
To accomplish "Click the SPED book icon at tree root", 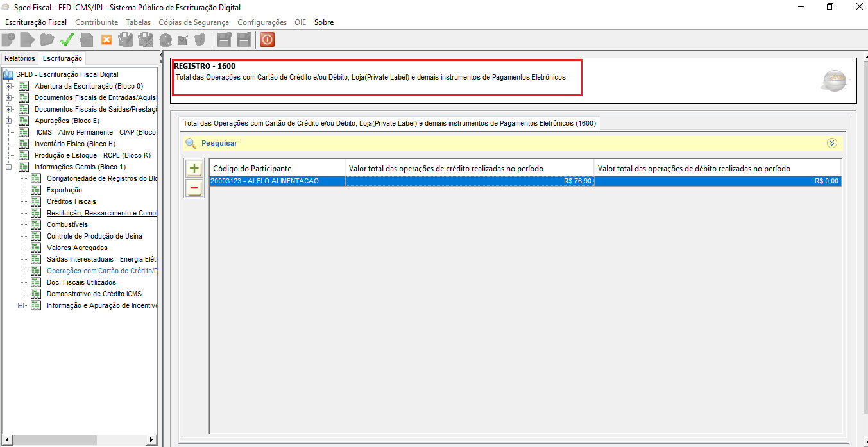I will [x=8, y=74].
